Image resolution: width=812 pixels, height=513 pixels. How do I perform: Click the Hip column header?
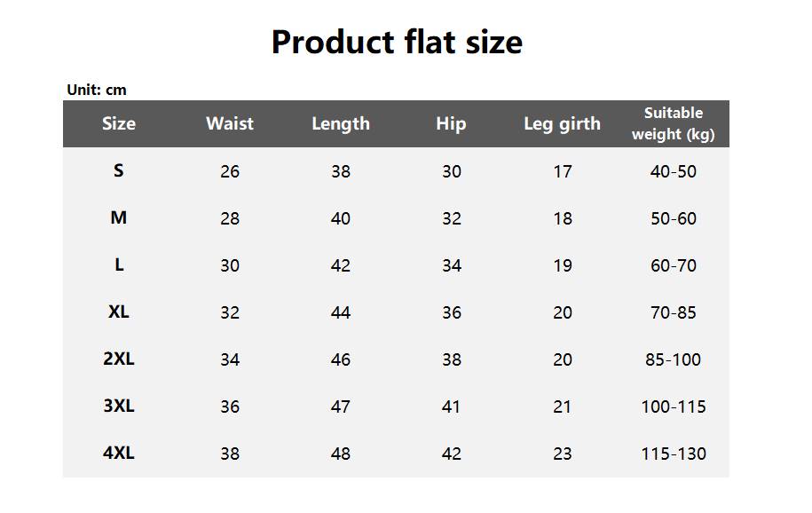pyautogui.click(x=451, y=123)
